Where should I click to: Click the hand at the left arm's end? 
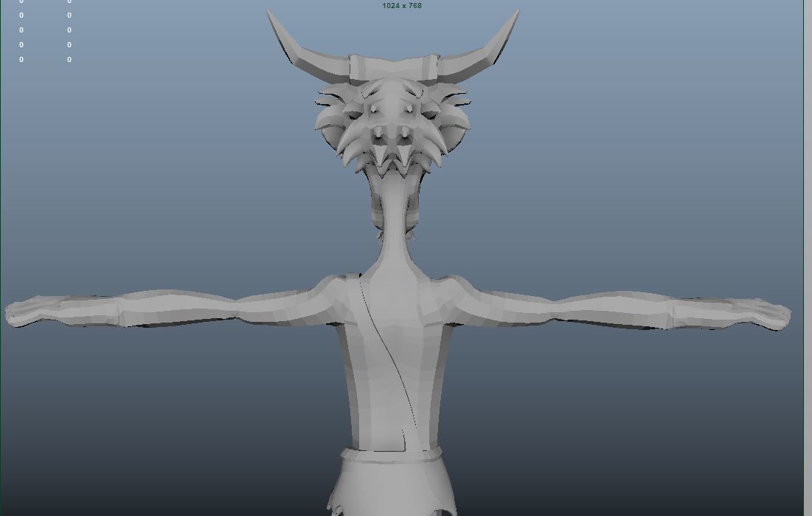click(x=34, y=312)
